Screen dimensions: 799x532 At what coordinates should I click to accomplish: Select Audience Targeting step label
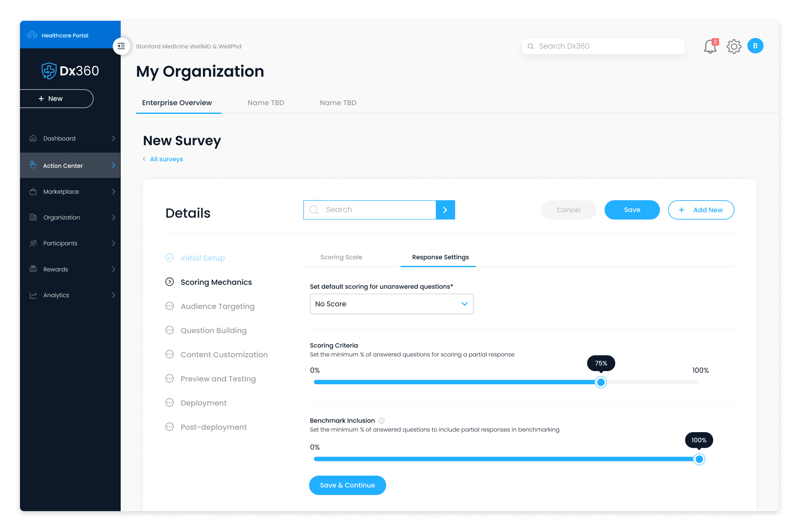coord(217,306)
